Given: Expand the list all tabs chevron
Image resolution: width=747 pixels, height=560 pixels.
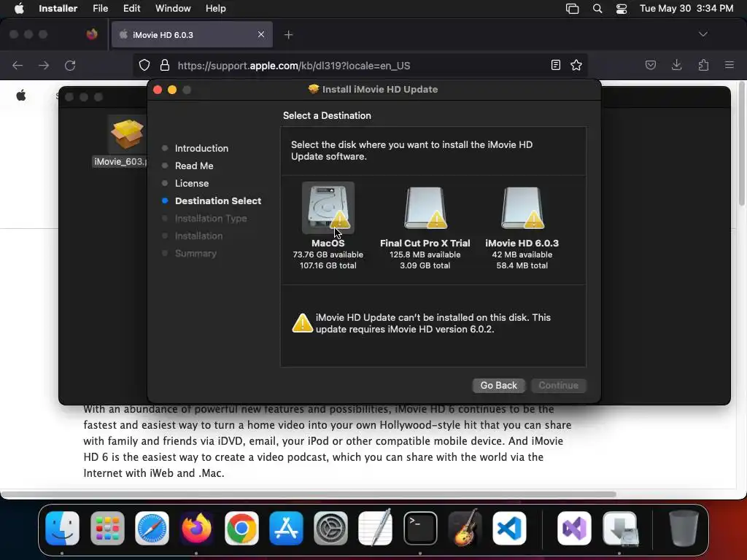Looking at the screenshot, I should pos(703,34).
